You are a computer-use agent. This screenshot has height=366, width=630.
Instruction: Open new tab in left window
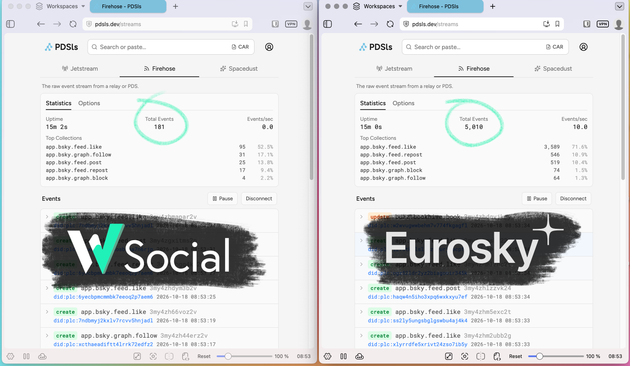[176, 6]
